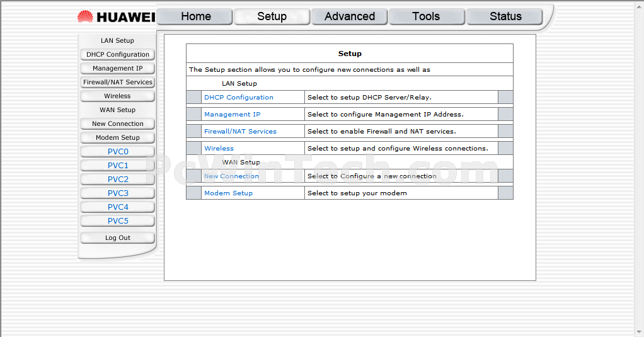Screen dimensions: 644x337
Task: Click 'Select to enable Firewall and NAT services.' text
Action: point(382,132)
